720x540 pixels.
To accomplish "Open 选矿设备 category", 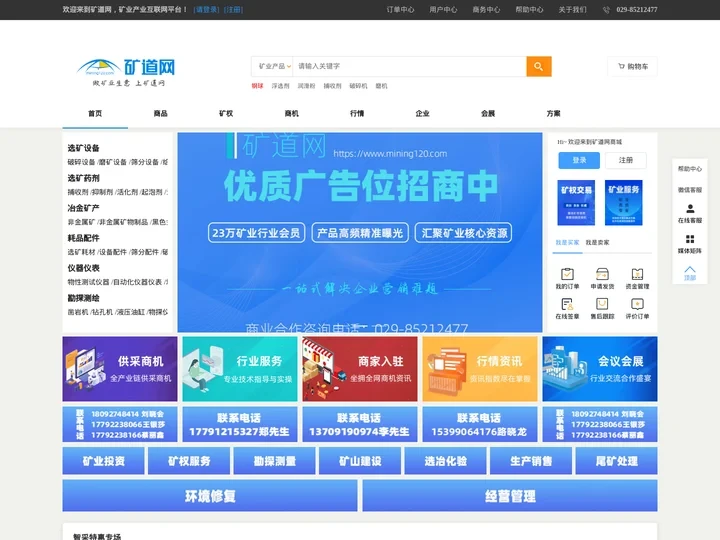I will (x=83, y=148).
